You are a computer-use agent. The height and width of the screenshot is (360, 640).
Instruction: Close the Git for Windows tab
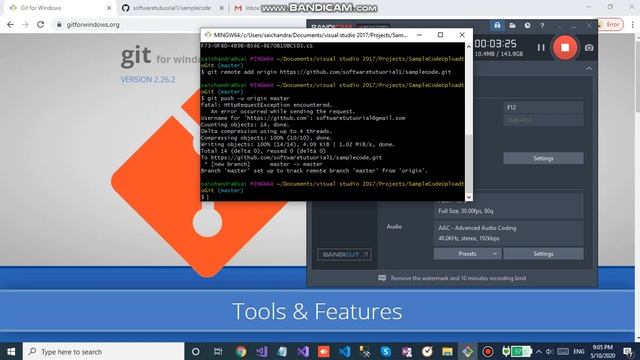[x=109, y=8]
